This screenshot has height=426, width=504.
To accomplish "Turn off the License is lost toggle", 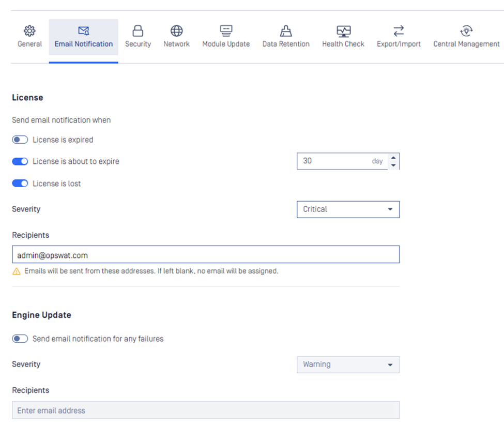I will coord(20,184).
